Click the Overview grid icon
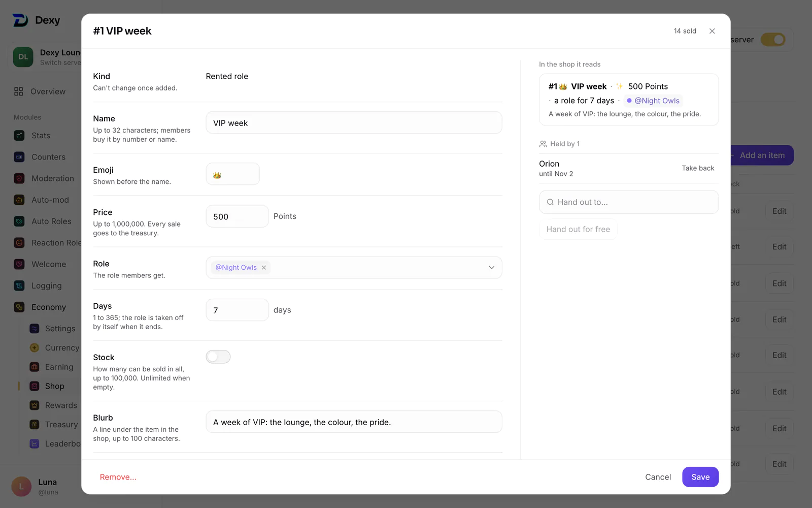The width and height of the screenshot is (812, 508). (19, 91)
